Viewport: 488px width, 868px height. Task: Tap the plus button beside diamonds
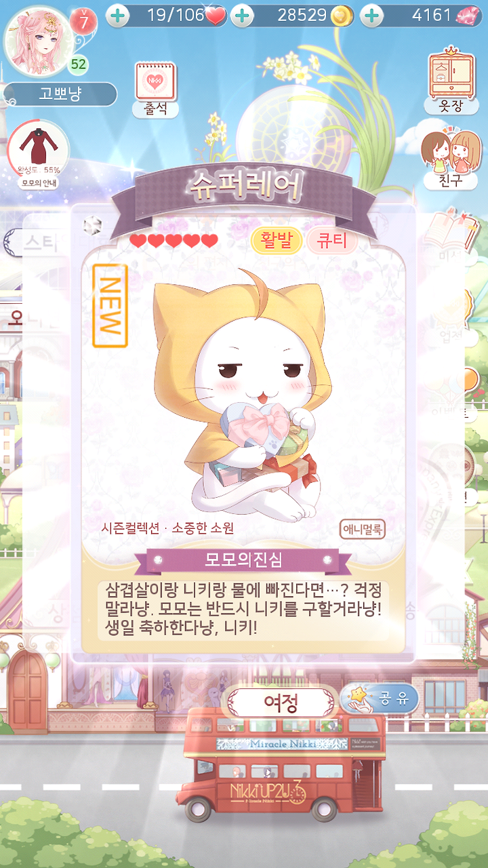click(371, 15)
